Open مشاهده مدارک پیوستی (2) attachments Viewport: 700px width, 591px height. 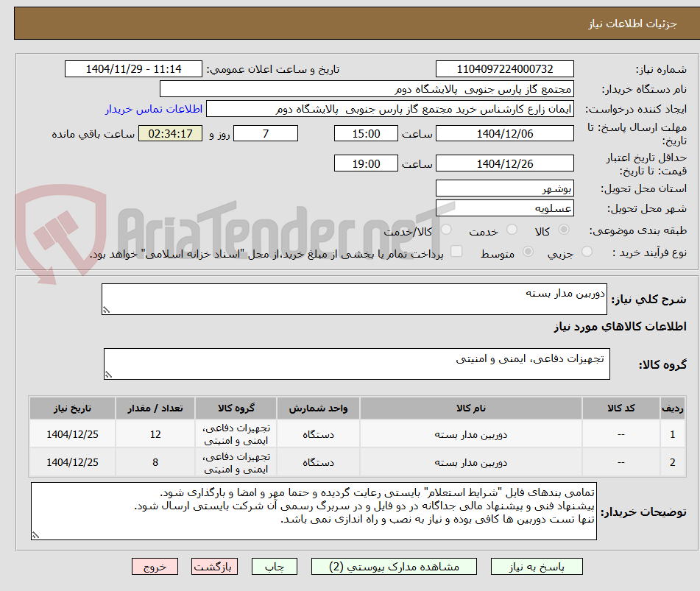coord(394,567)
